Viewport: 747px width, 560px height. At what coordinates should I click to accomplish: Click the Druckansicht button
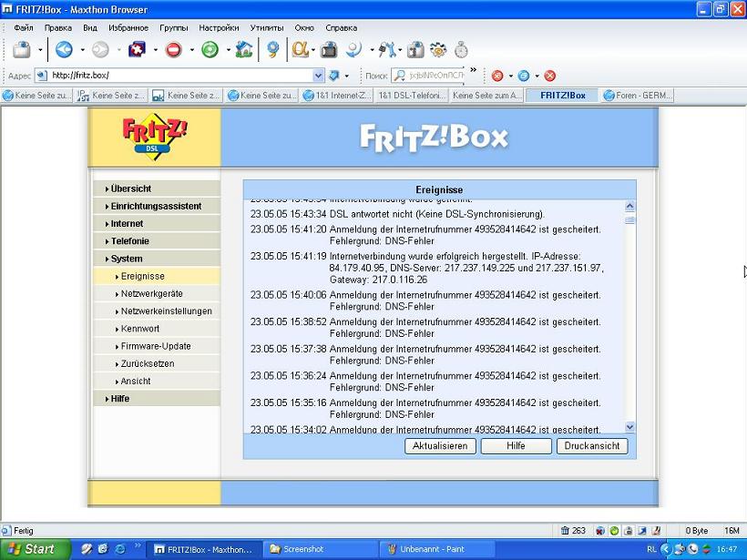(x=592, y=445)
